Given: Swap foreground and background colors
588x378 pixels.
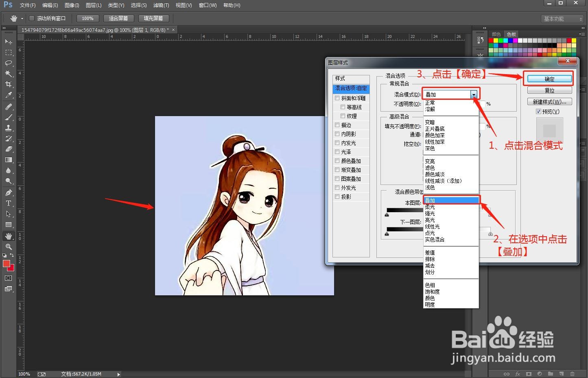Looking at the screenshot, I should 12,255.
